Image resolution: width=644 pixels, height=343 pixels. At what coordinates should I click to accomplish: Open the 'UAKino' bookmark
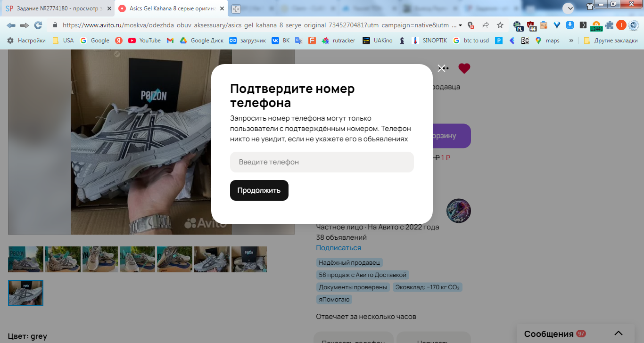click(x=378, y=41)
